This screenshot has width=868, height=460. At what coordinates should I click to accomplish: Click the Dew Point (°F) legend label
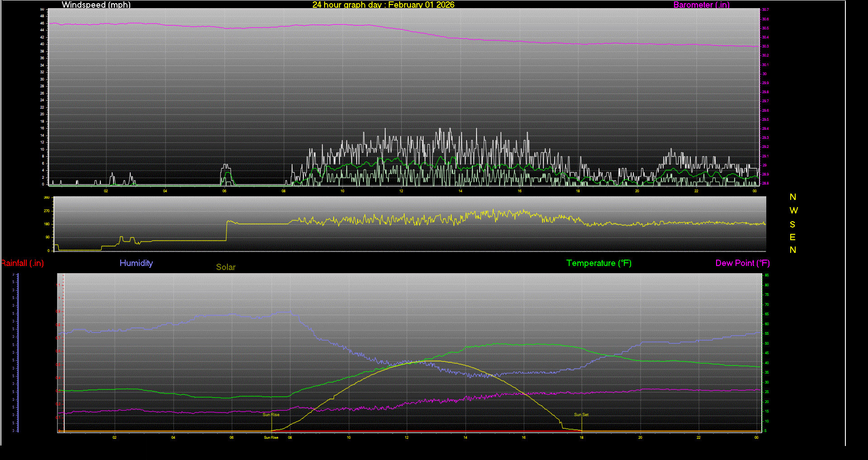742,263
